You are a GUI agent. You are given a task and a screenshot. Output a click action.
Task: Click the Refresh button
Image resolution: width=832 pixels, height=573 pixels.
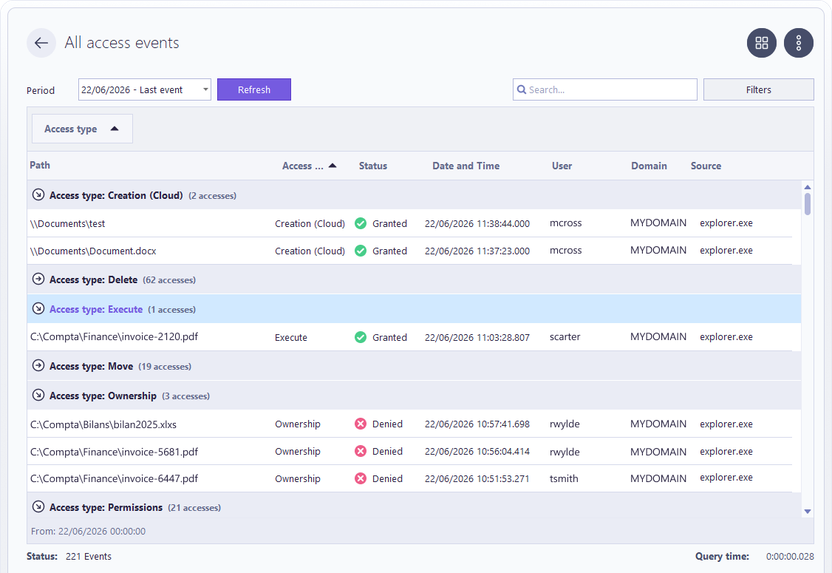coord(254,90)
